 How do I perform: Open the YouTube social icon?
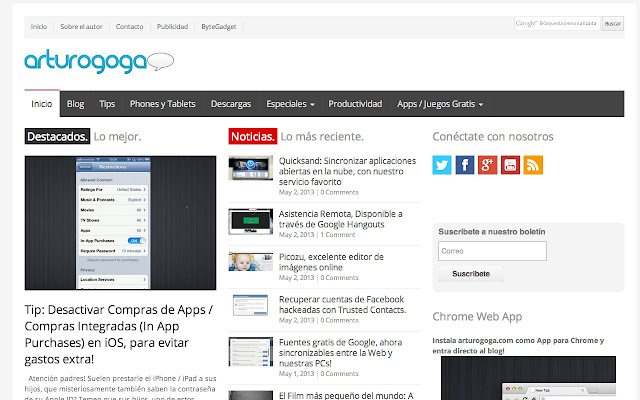tap(510, 165)
